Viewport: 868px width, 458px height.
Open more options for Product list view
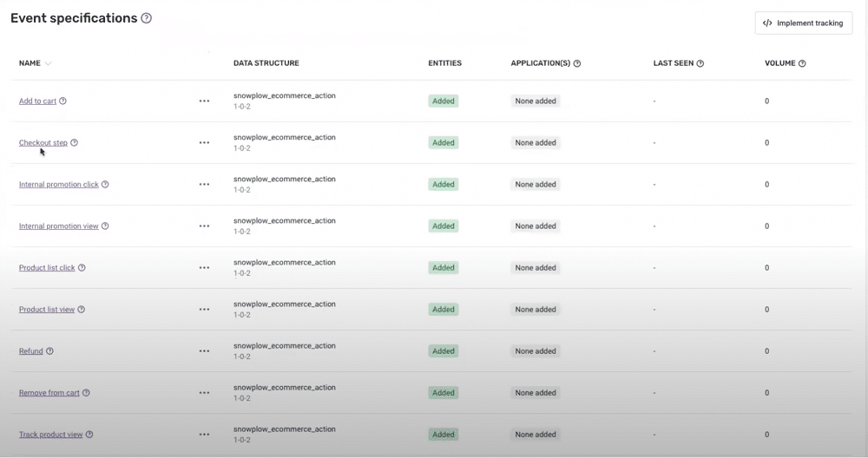(x=204, y=310)
